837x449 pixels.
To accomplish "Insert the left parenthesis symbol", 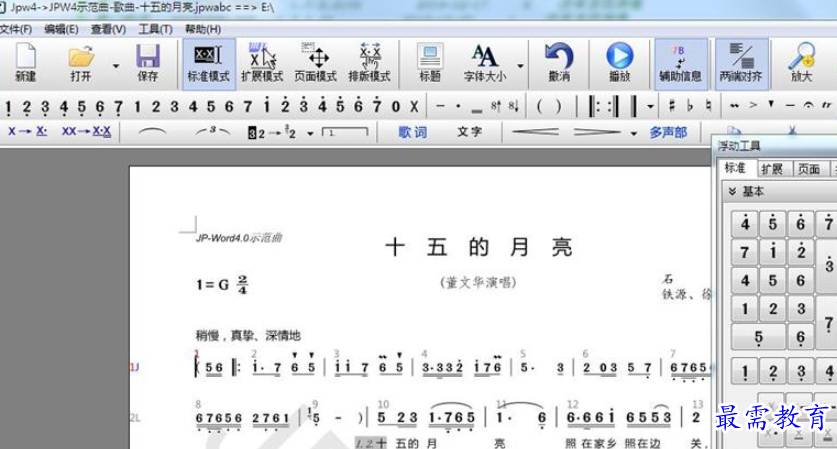I will [x=540, y=107].
